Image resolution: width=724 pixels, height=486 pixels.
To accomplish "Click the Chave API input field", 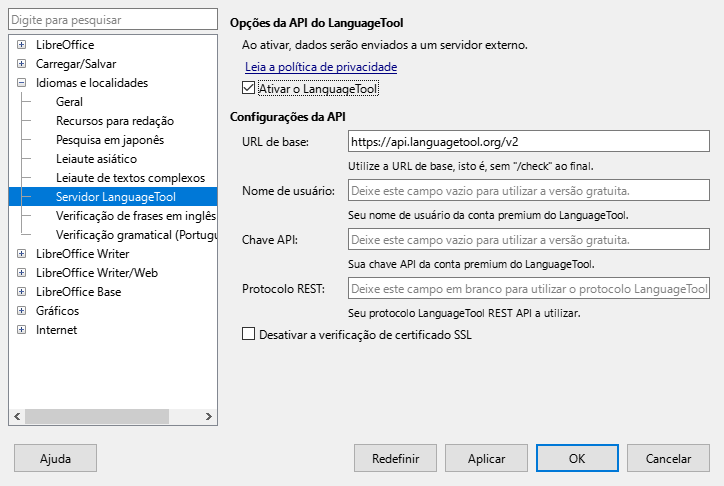I will pyautogui.click(x=529, y=239).
